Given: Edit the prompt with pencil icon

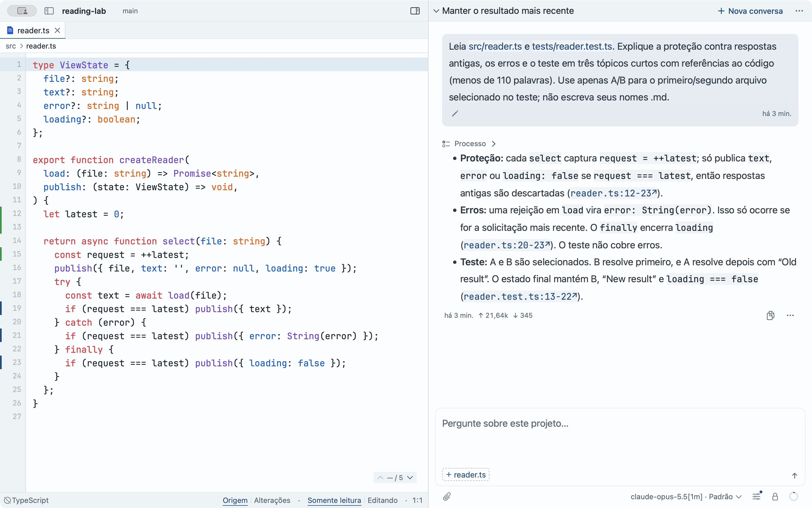Looking at the screenshot, I should point(455,113).
